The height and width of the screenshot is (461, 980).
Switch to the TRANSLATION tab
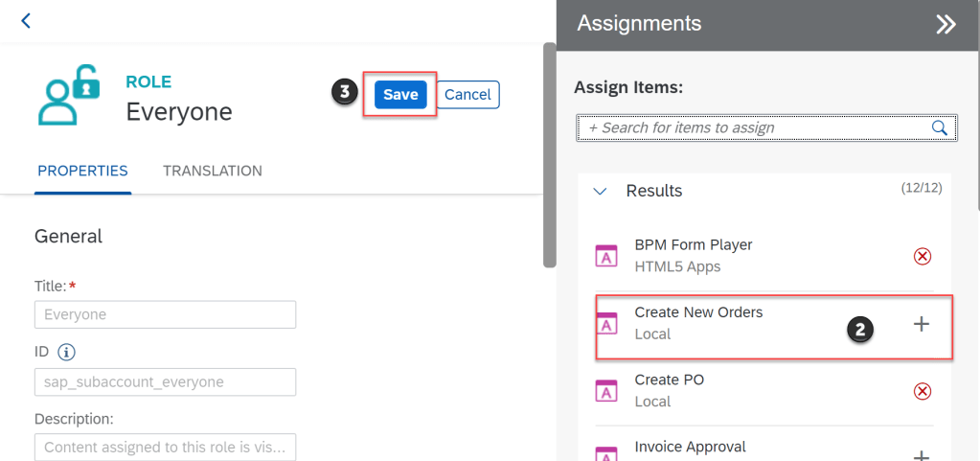[213, 171]
